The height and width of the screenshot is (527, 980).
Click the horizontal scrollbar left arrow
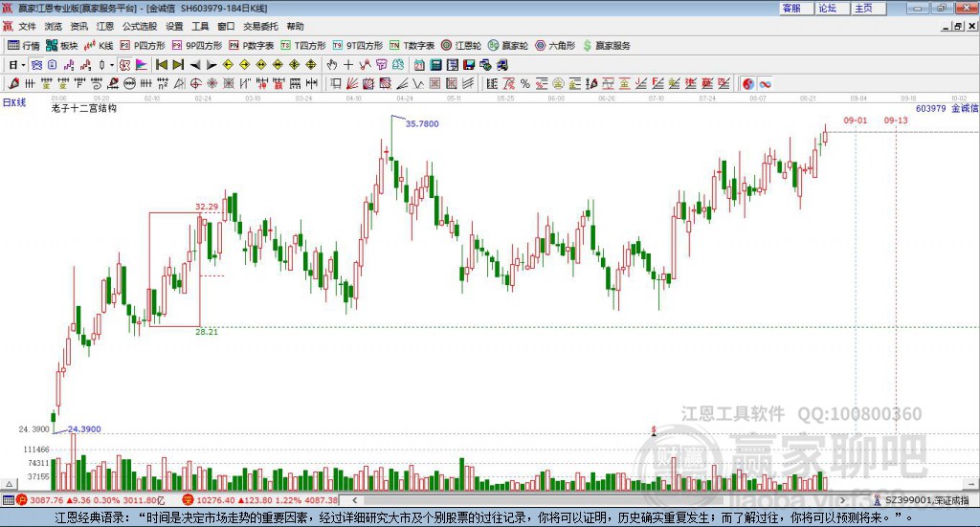[x=354, y=500]
